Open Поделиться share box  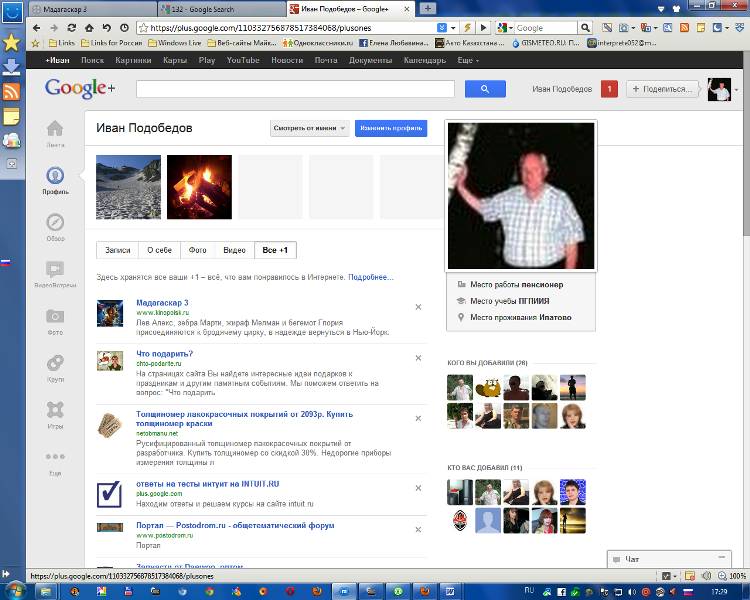[663, 89]
